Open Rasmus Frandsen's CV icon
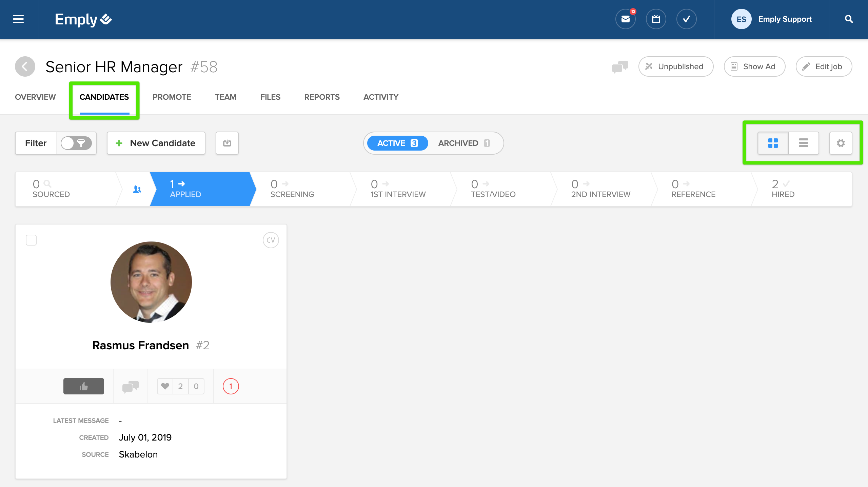The height and width of the screenshot is (487, 868). click(x=271, y=240)
